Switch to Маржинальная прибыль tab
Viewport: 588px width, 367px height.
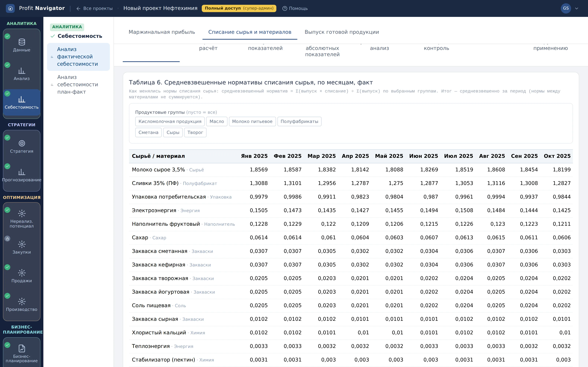(x=162, y=32)
